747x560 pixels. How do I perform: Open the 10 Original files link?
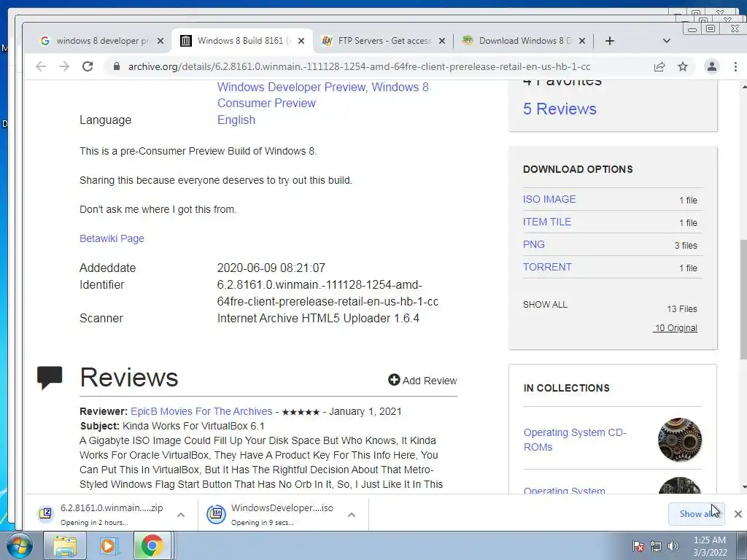(676, 327)
